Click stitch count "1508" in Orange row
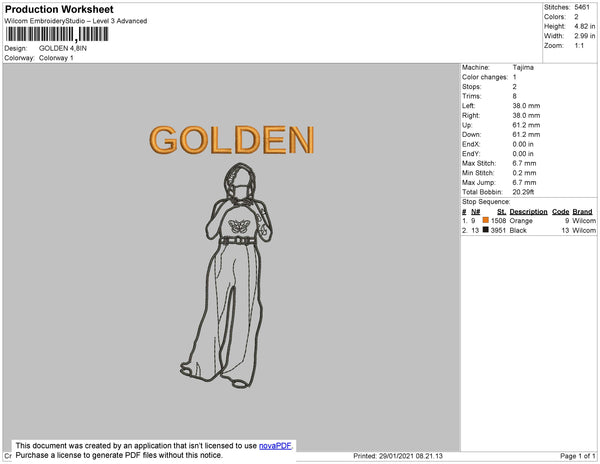 pos(498,221)
